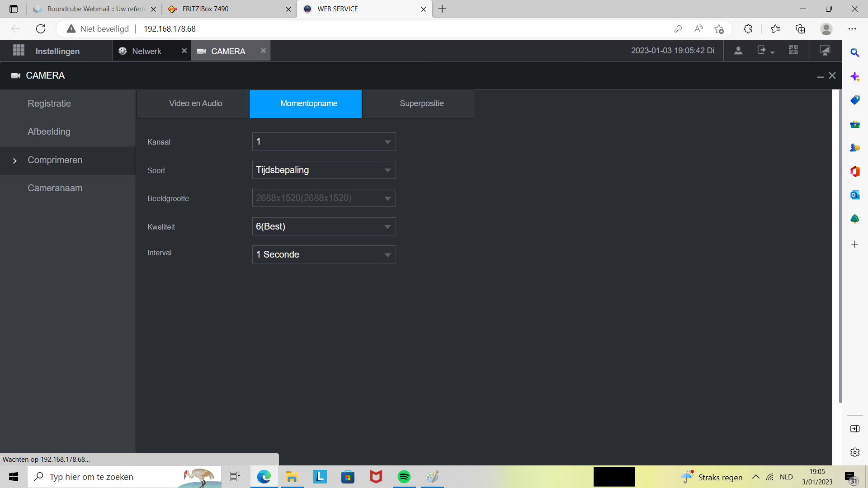Click the Instellingen grid icon
Image resolution: width=868 pixels, height=488 pixels.
[x=19, y=50]
